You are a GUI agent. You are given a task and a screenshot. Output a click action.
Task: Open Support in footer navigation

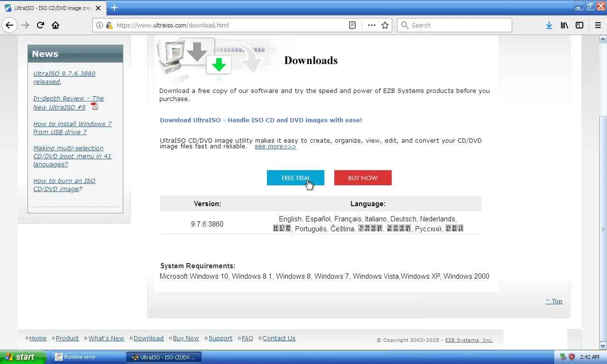click(x=221, y=338)
